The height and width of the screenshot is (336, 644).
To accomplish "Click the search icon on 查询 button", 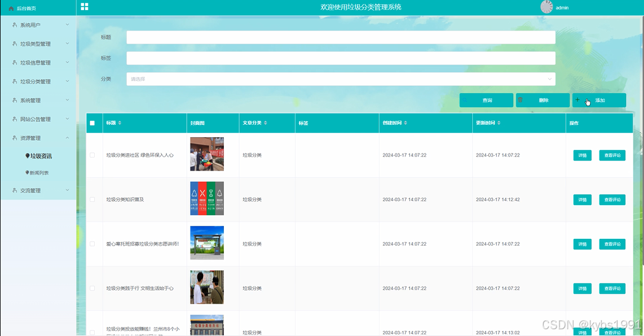I will pos(465,100).
